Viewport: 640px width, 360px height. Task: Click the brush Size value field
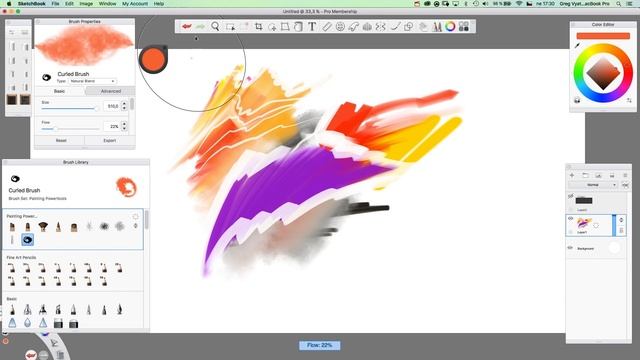(x=112, y=106)
